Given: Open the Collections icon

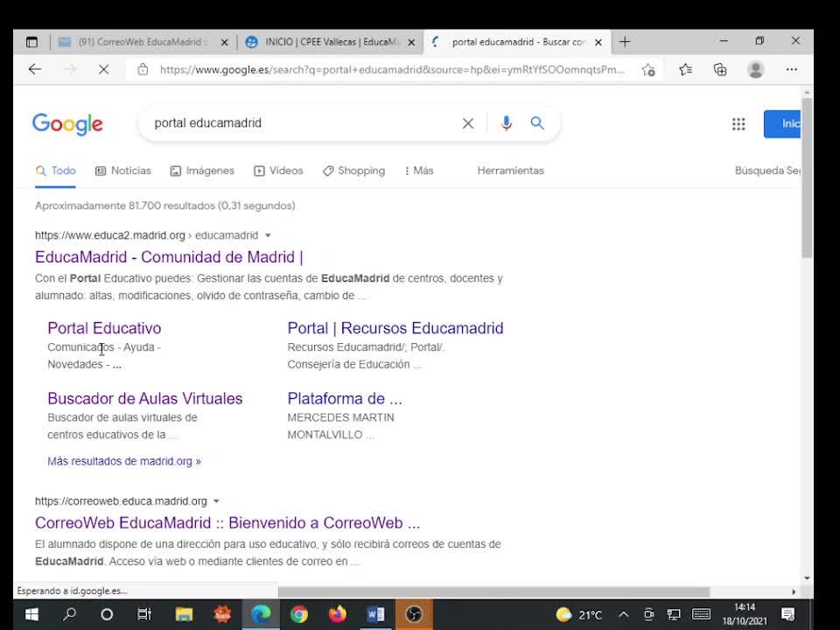Looking at the screenshot, I should click(x=720, y=70).
